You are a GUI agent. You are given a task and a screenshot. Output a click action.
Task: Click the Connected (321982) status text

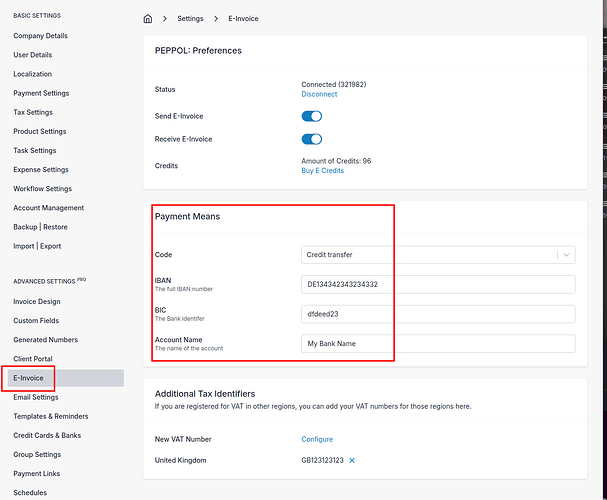click(334, 84)
